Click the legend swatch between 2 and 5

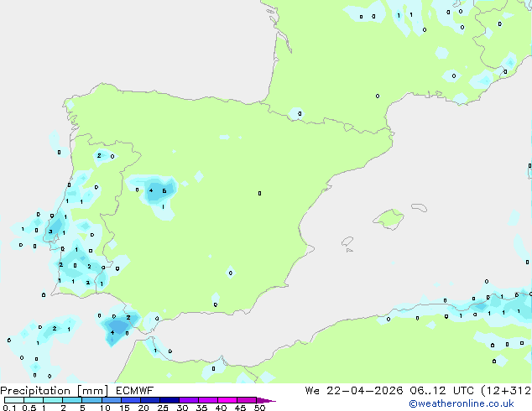pos(74,400)
